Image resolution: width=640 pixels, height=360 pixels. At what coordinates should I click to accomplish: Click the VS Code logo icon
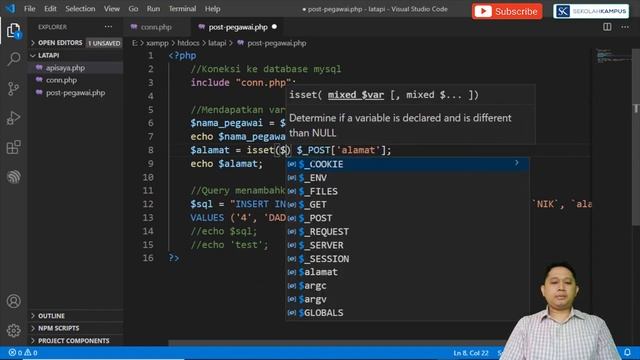[10, 9]
